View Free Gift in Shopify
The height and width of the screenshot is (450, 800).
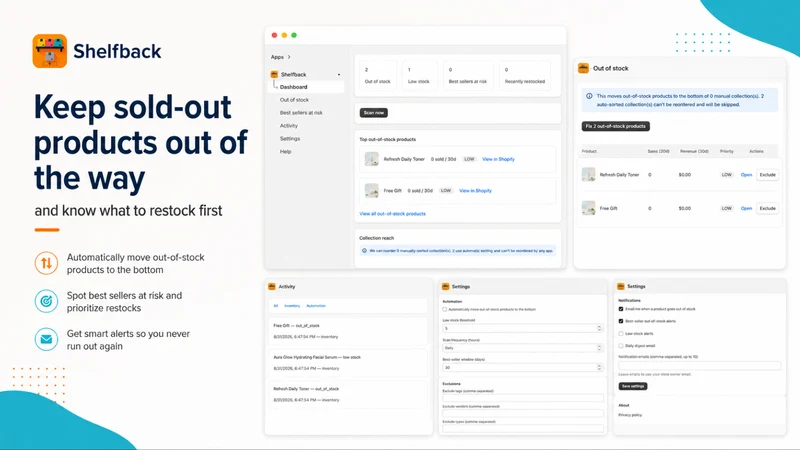click(476, 191)
